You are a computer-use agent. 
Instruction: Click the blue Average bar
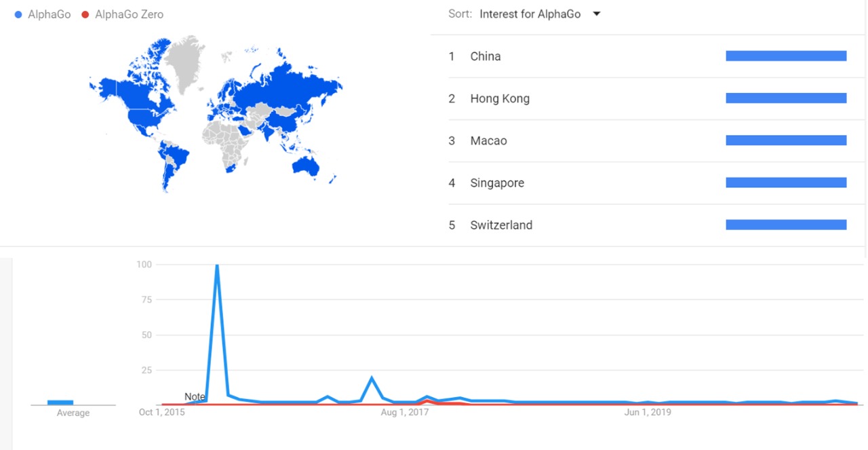(60, 402)
